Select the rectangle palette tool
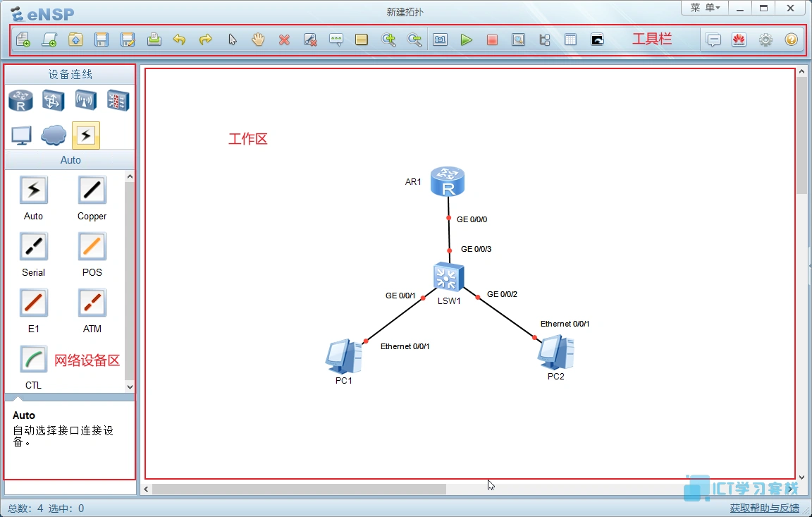The image size is (812, 517). (x=362, y=40)
